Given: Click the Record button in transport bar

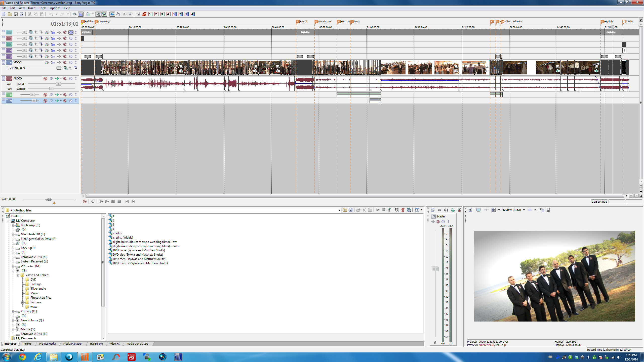Looking at the screenshot, I should point(85,201).
